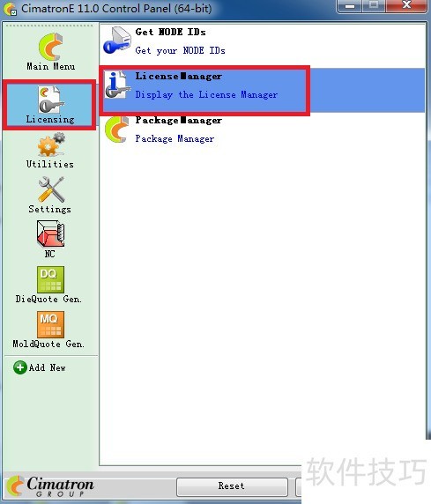
Task: Open the Main Menu icon in sidebar
Action: click(50, 47)
